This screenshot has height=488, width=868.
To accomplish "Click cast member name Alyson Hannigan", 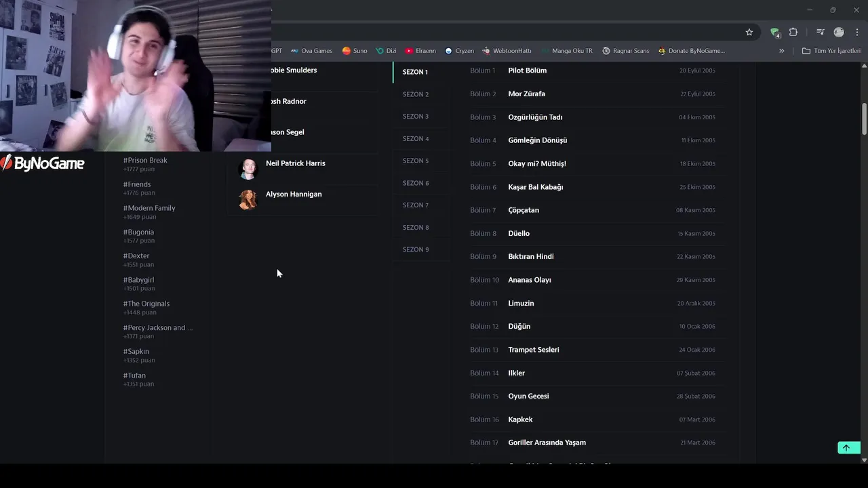I will [294, 194].
